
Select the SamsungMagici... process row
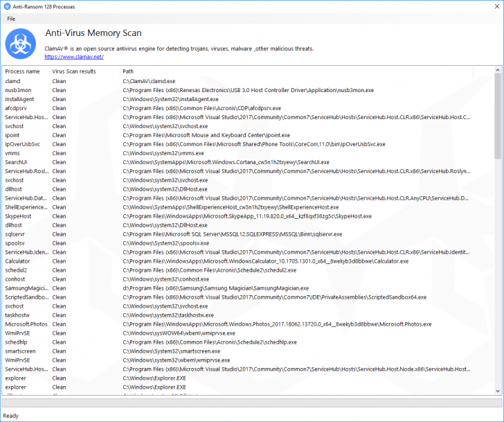coord(238,288)
